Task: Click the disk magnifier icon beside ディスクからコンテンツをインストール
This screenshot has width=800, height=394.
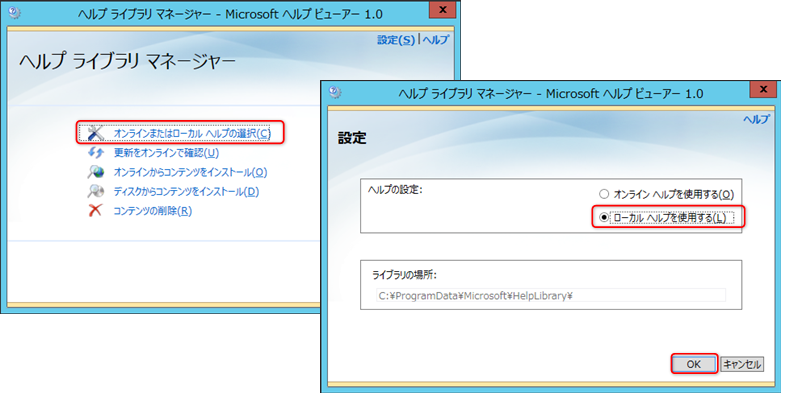Action: click(95, 191)
